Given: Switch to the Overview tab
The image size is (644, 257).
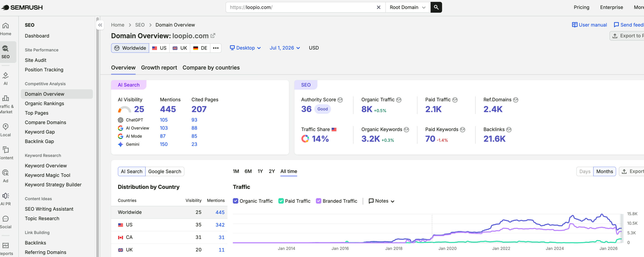Looking at the screenshot, I should (123, 68).
